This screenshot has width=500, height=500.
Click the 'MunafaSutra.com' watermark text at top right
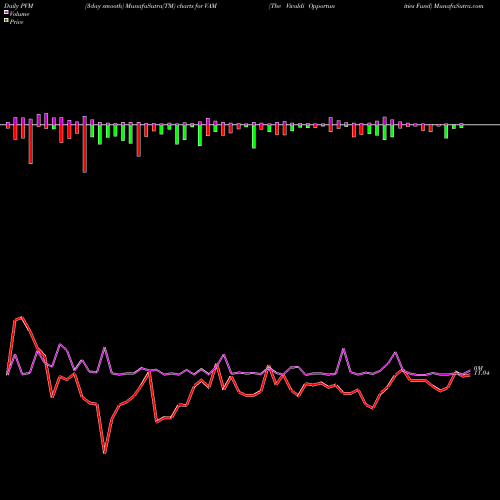[459, 6]
